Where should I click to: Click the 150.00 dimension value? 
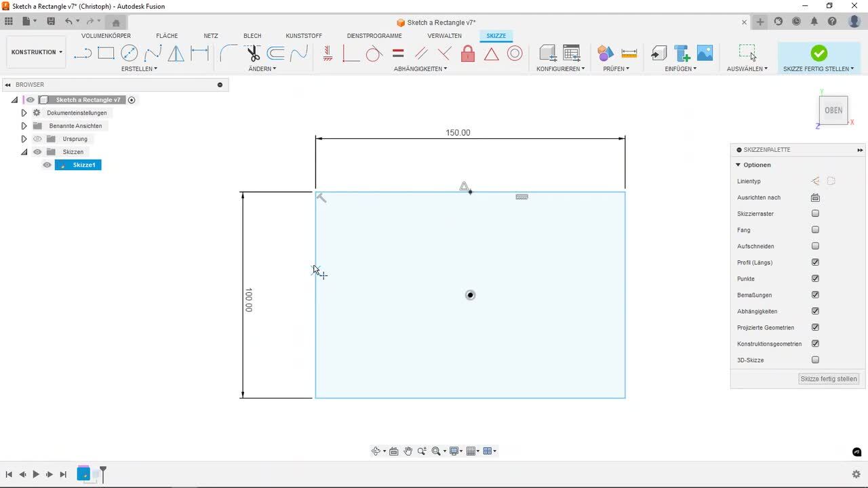pos(458,133)
